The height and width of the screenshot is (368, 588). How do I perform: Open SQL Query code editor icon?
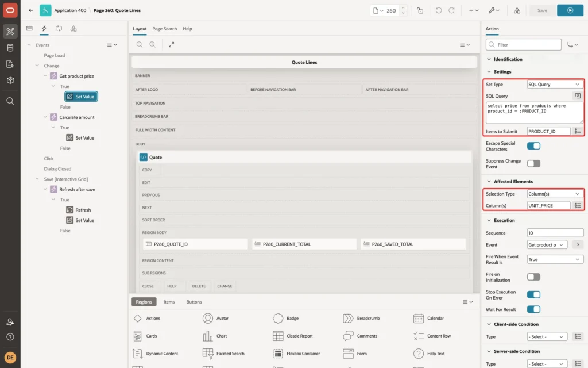pyautogui.click(x=578, y=96)
